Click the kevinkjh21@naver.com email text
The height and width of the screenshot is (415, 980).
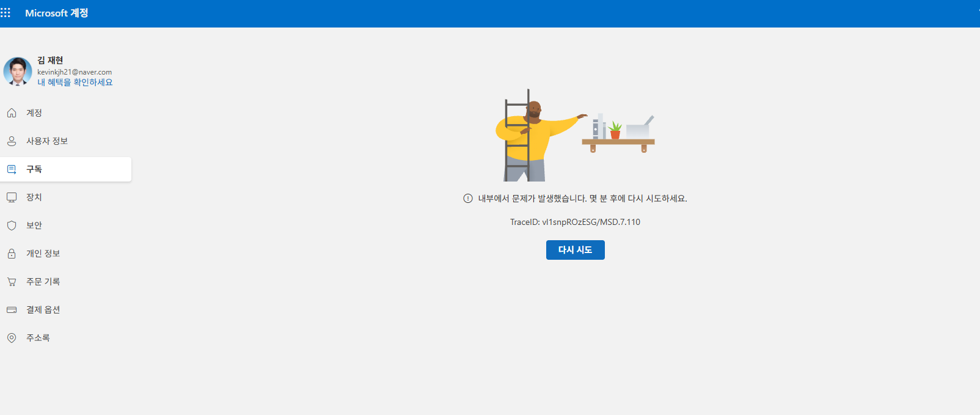(75, 72)
